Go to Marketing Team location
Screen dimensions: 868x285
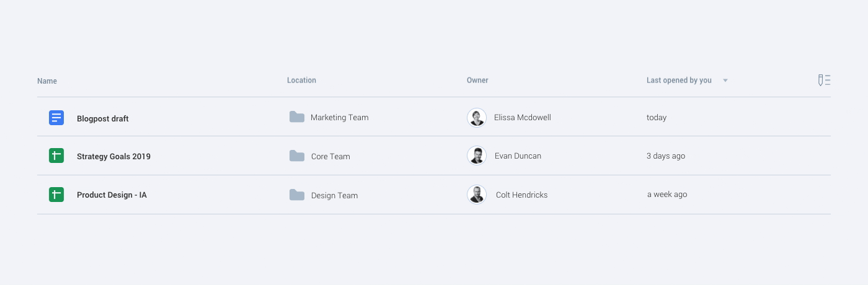339,118
